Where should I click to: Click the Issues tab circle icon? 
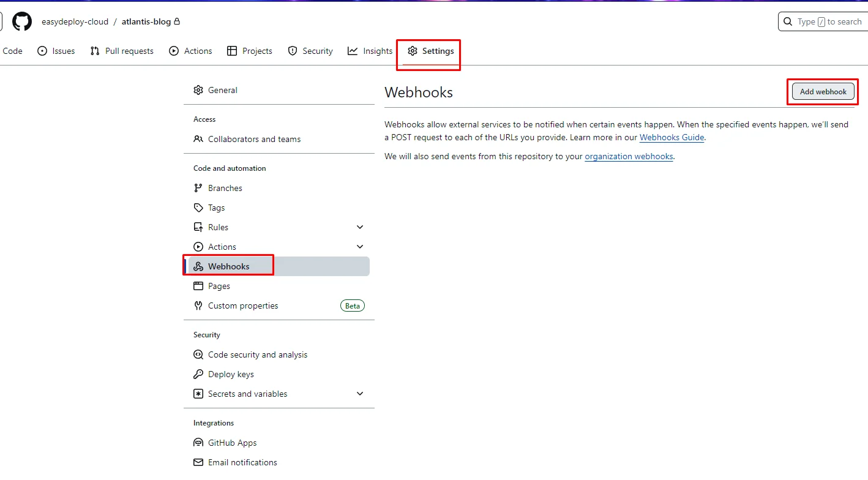[42, 51]
